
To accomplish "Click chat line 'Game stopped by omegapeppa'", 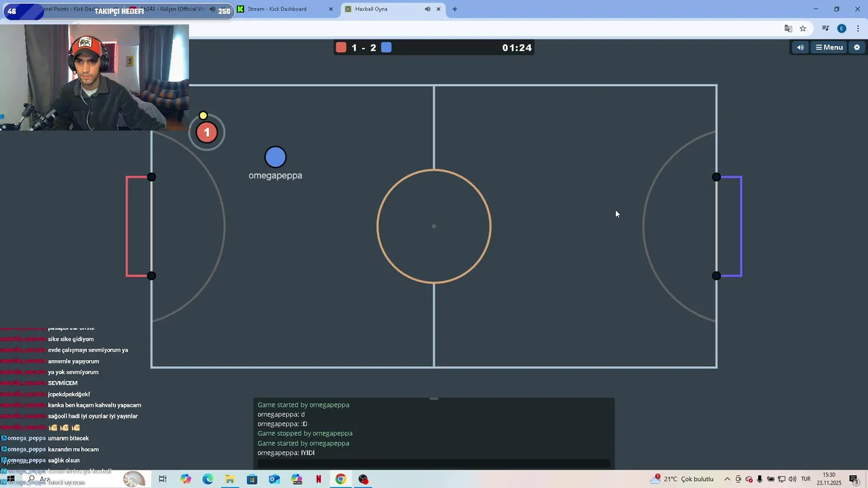I will point(304,433).
